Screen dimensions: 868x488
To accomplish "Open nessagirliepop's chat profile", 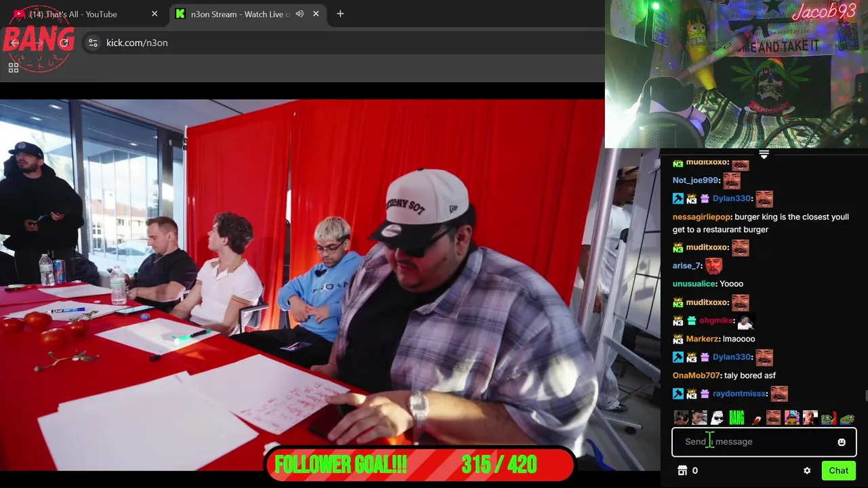I will (x=702, y=217).
